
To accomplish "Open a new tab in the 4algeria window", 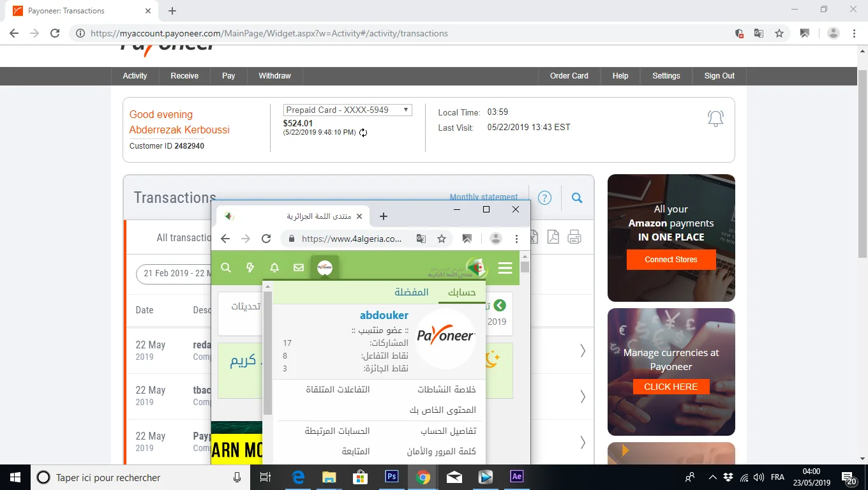I will [384, 216].
